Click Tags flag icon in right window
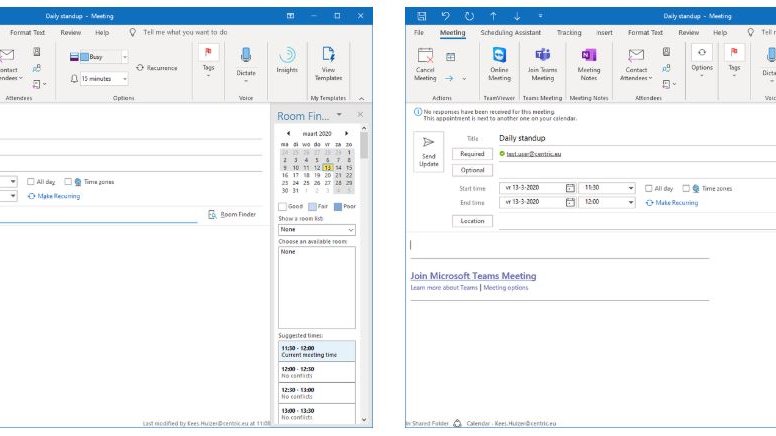Image resolution: width=776 pixels, height=436 pixels. point(734,51)
